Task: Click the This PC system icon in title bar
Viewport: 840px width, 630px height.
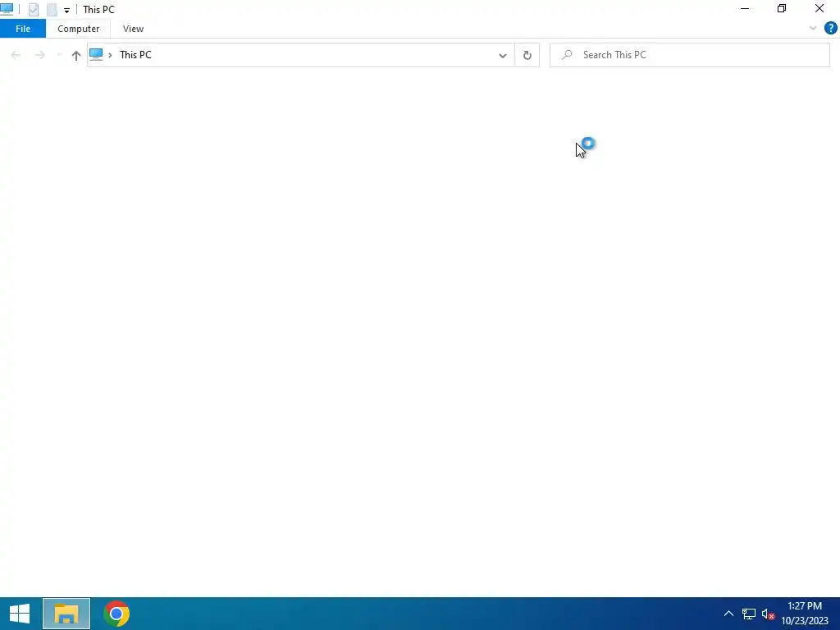Action: 7,9
